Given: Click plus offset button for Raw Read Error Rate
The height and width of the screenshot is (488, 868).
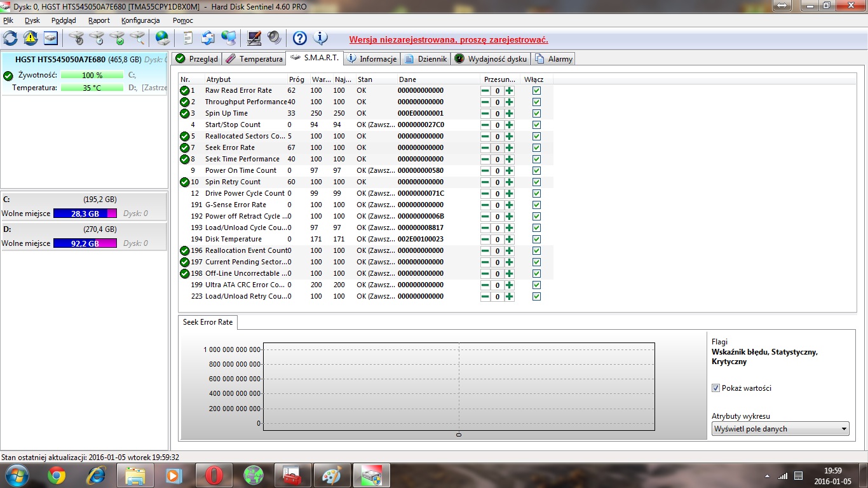Looking at the screenshot, I should pos(510,91).
